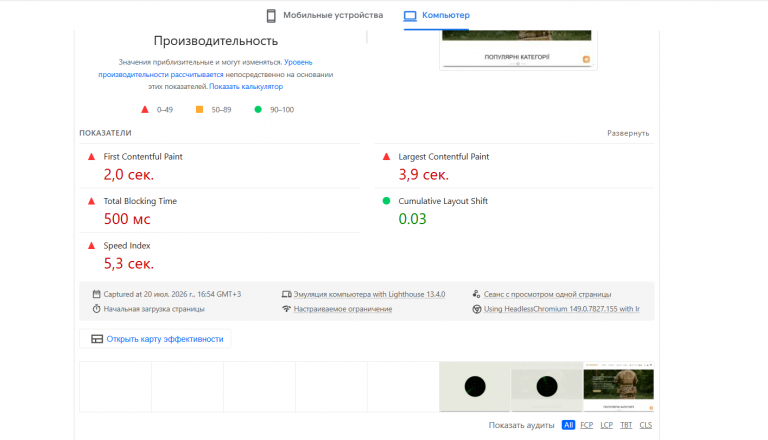Image resolution: width=768 pixels, height=440 pixels.
Task: Click the laptop icon beside Компьютер
Action: (x=410, y=16)
